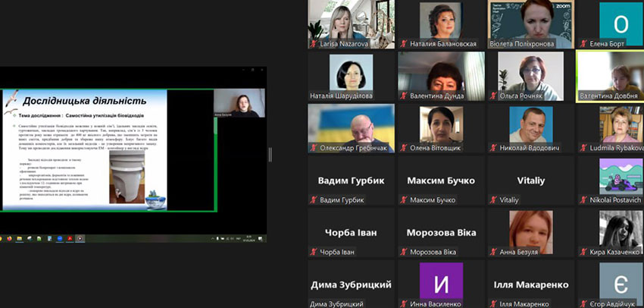Click muted mic icon beside Larisa Nazarova
The image size is (644, 308).
314,44
